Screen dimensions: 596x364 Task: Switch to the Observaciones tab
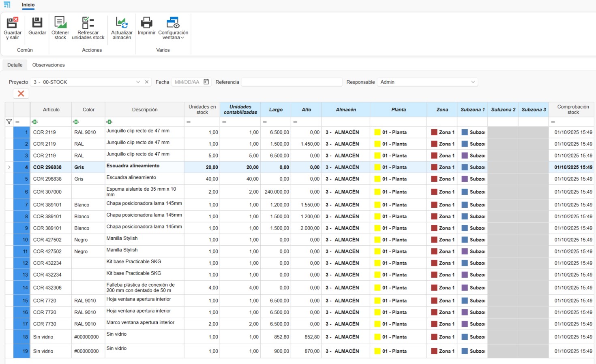48,65
